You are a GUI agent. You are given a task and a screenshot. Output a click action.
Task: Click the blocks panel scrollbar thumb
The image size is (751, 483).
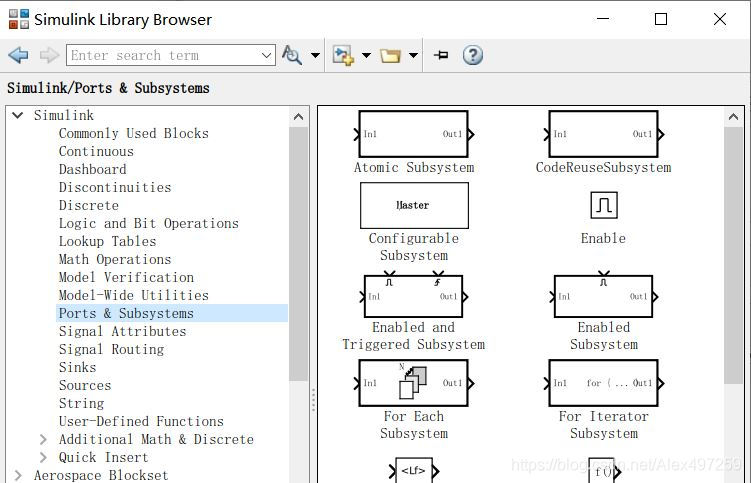point(733,255)
